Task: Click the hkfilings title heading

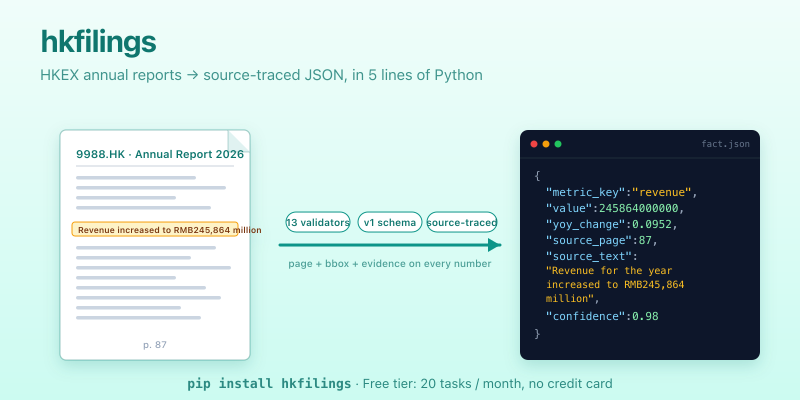Action: point(98,42)
